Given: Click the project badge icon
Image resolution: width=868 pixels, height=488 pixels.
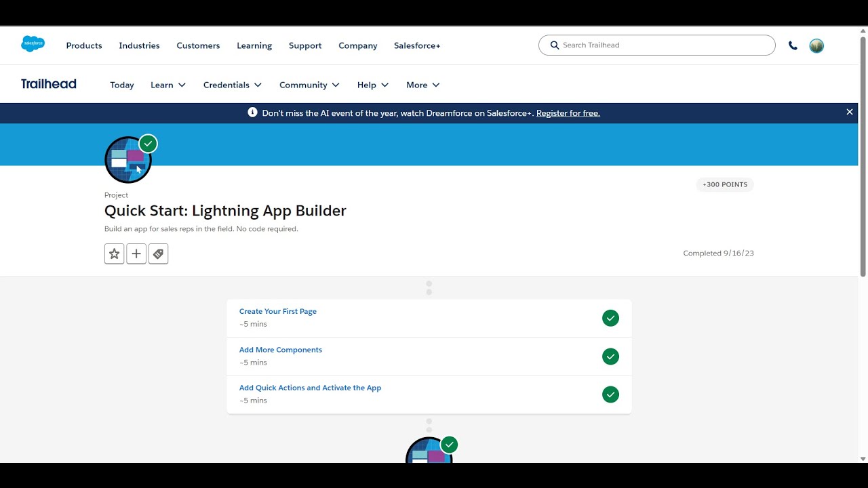Looking at the screenshot, I should click(x=128, y=160).
